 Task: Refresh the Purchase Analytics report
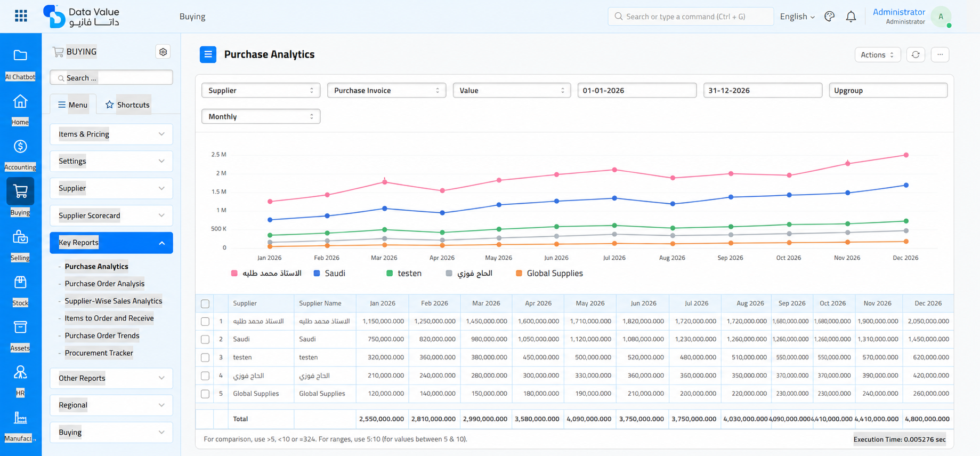pos(916,54)
